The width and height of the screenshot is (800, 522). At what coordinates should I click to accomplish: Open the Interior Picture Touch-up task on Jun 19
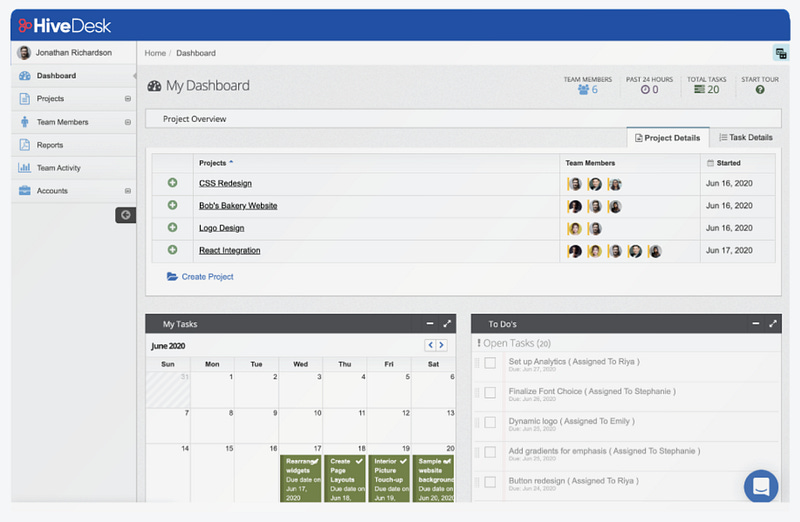point(389,479)
